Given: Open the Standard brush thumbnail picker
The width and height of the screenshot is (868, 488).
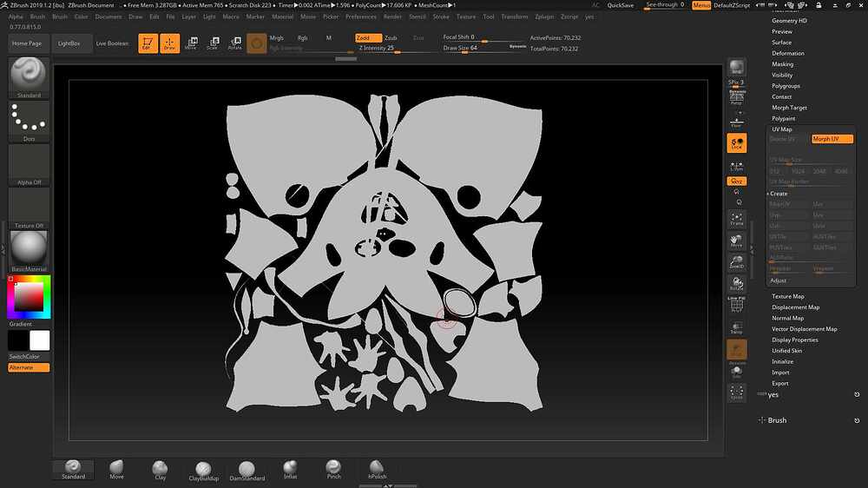Looking at the screenshot, I should tap(29, 77).
